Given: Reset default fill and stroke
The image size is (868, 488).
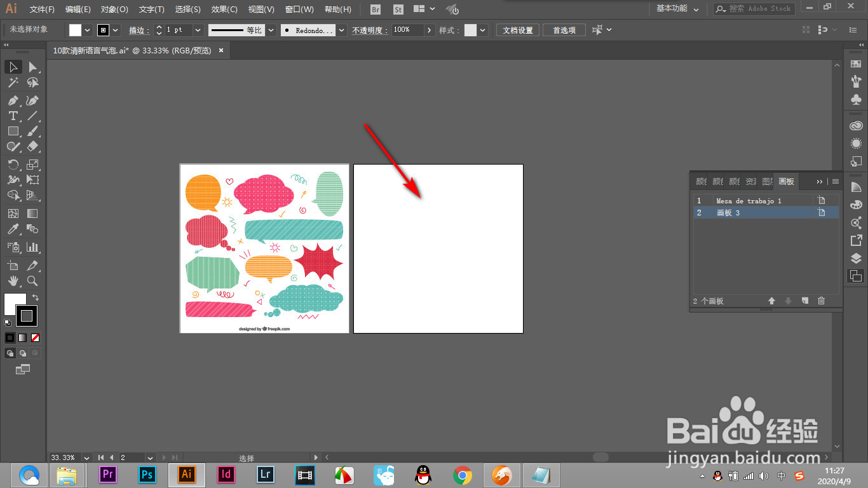Looking at the screenshot, I should [x=8, y=323].
